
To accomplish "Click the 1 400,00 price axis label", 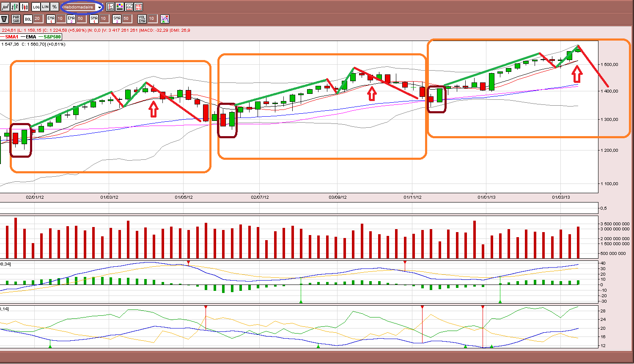I will click(609, 91).
